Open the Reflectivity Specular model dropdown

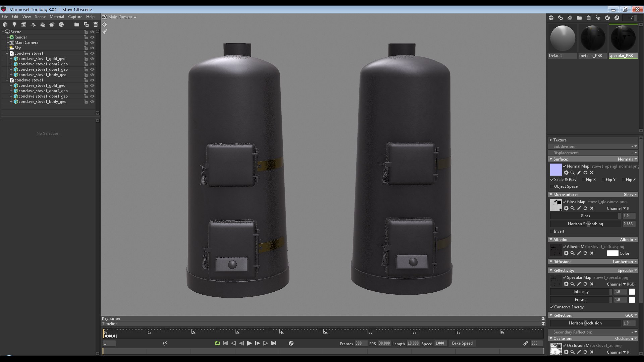tap(627, 270)
